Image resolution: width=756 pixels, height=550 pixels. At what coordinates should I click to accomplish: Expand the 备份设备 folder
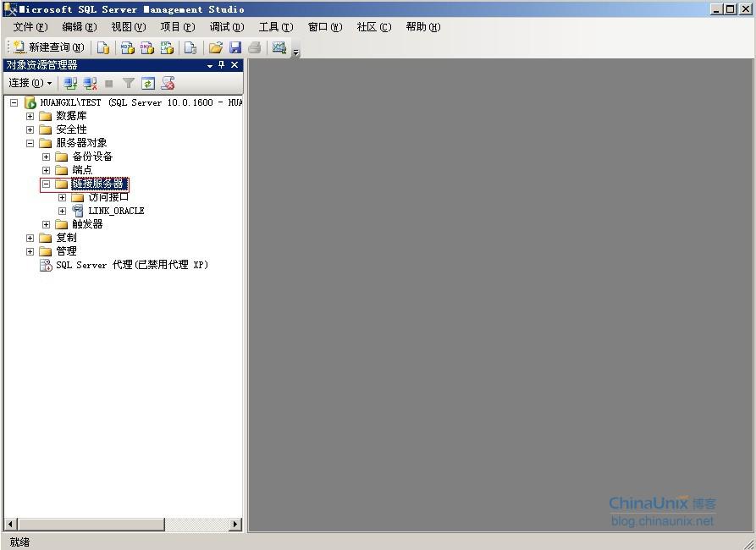(46, 157)
